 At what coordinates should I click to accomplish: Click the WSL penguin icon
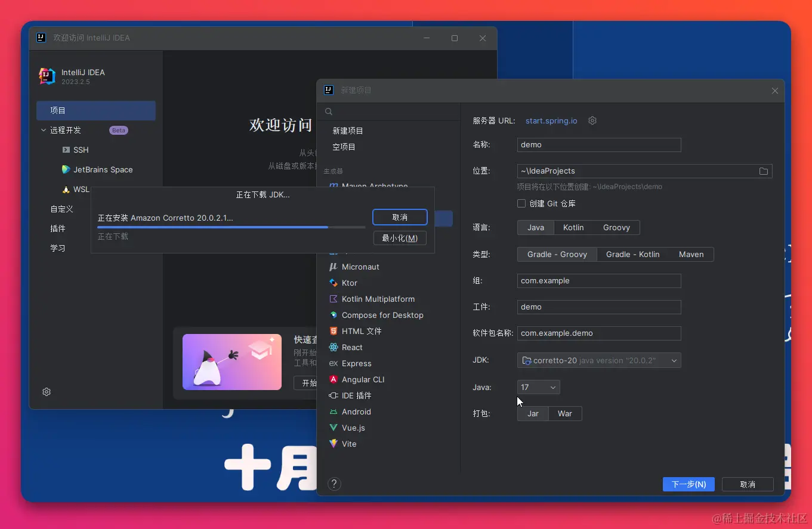coord(66,190)
